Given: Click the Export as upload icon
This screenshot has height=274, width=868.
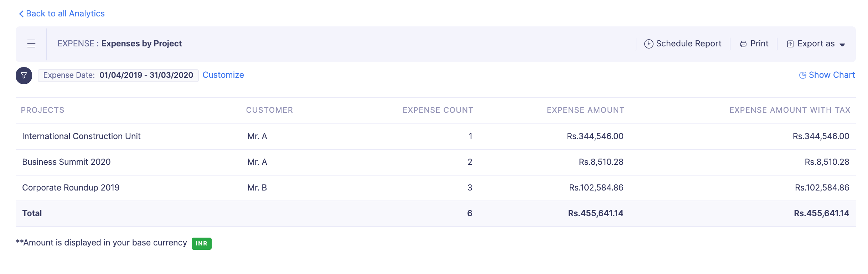Looking at the screenshot, I should 790,44.
